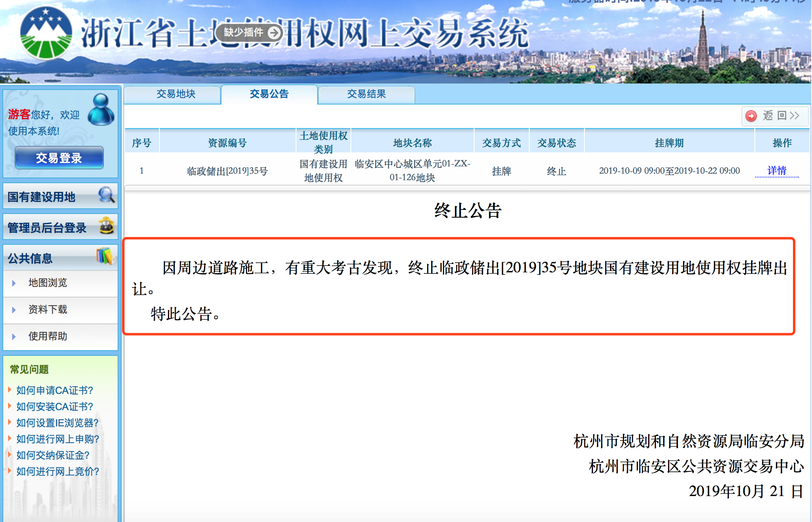Switch to the 交易地块 tab
This screenshot has height=522, width=812.
pos(176,94)
